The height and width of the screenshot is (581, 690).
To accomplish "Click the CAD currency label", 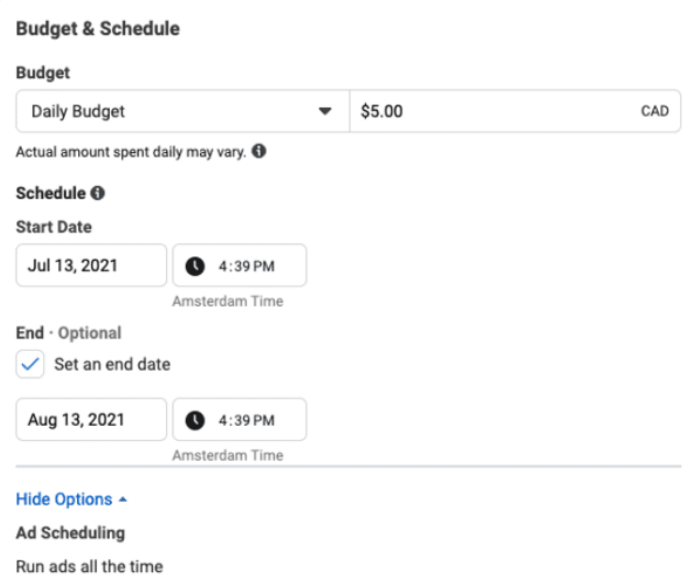I will pyautogui.click(x=655, y=111).
